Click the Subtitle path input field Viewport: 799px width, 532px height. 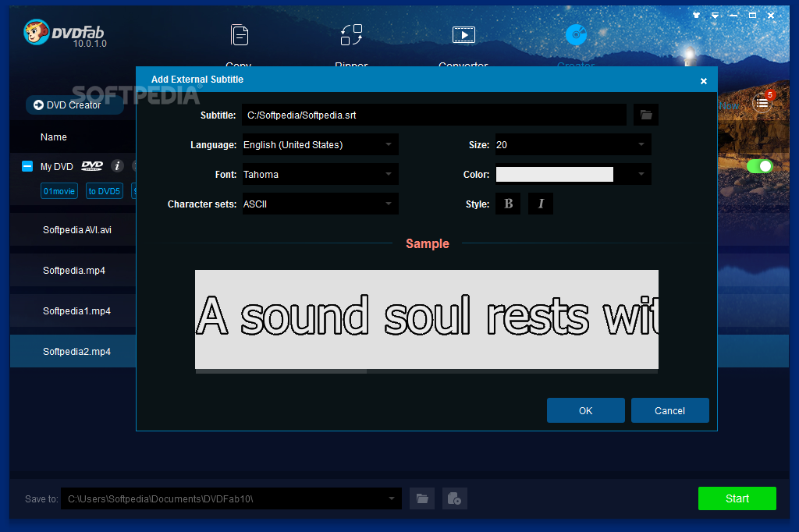[434, 115]
